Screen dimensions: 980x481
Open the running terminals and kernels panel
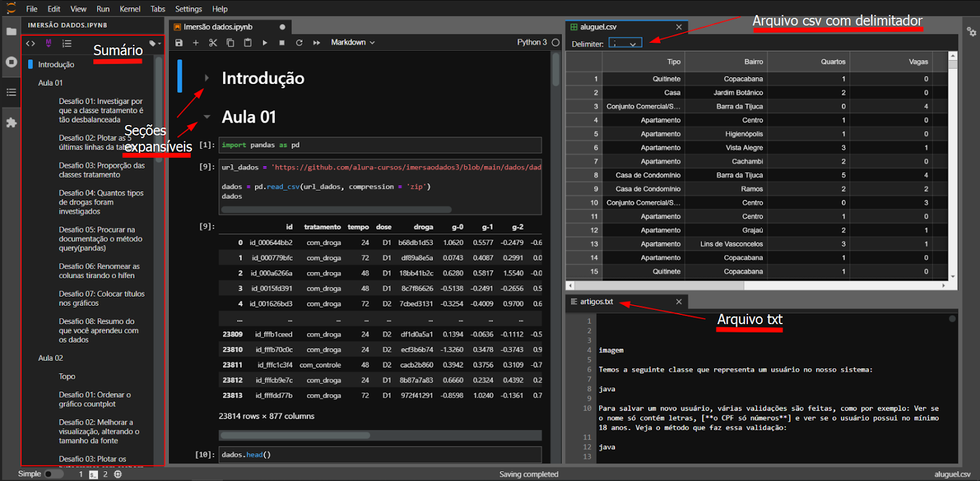tap(11, 62)
